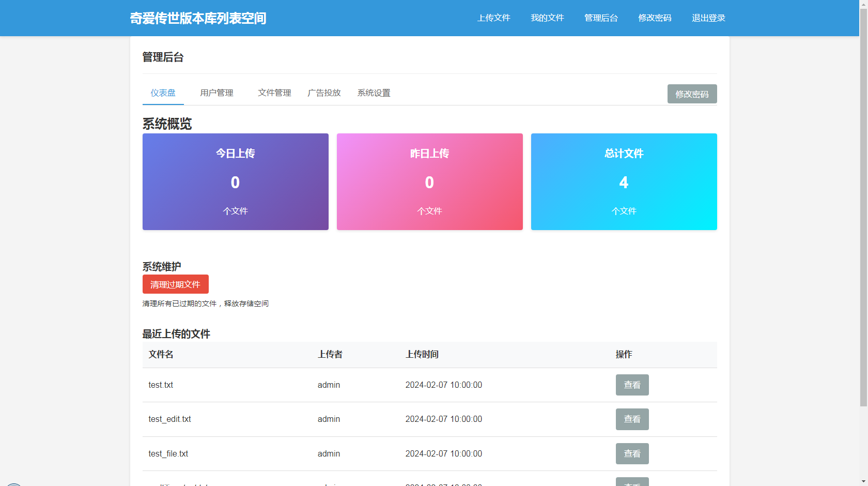Click the page's vertical scrollbar

point(863,207)
